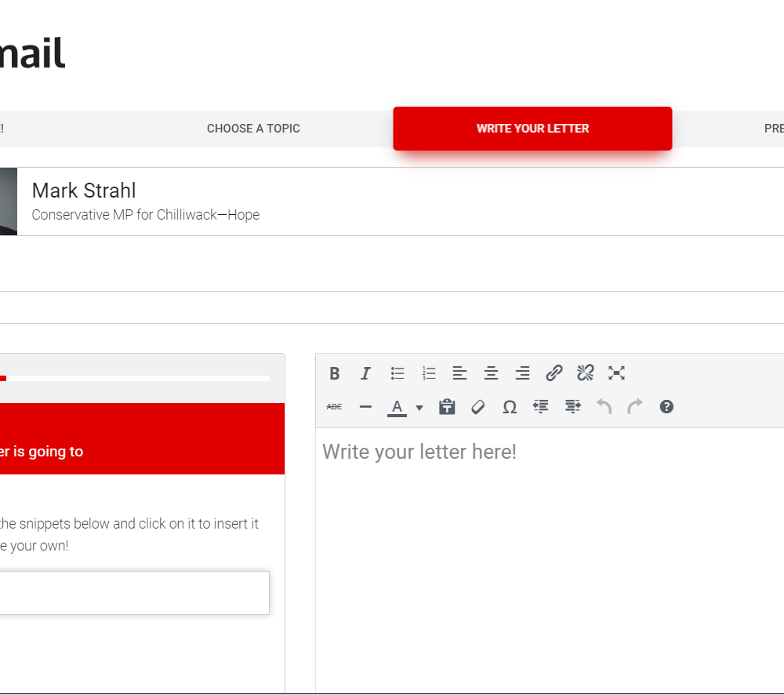Center align the letter text
Viewport: 784px width, 694px height.
pos(491,373)
